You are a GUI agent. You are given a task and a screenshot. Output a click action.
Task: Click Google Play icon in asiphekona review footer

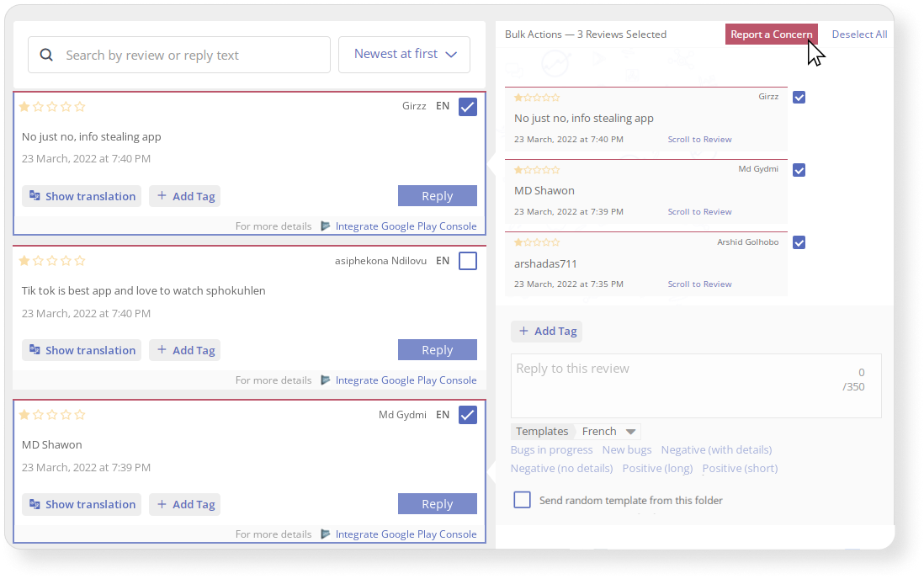click(x=326, y=380)
